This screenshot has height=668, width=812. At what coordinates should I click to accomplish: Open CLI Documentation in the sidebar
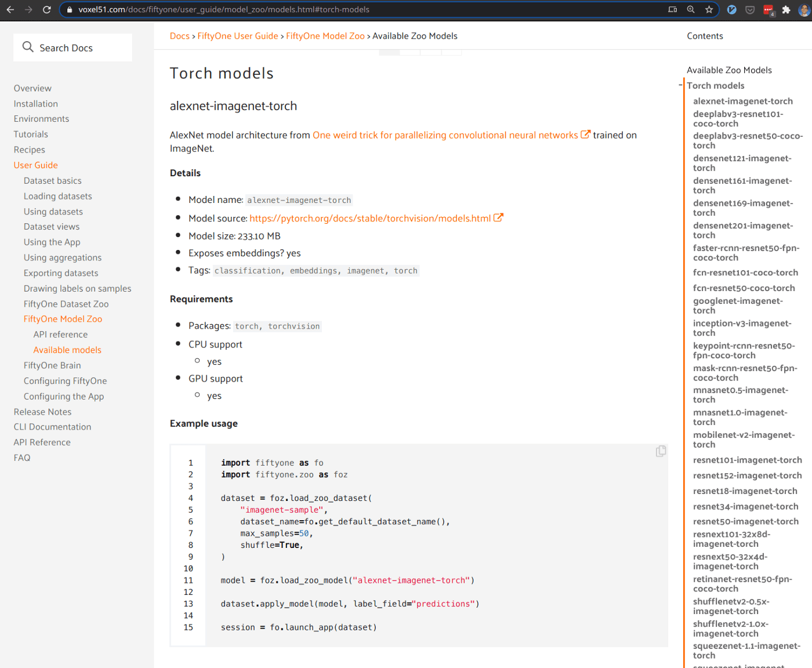53,427
